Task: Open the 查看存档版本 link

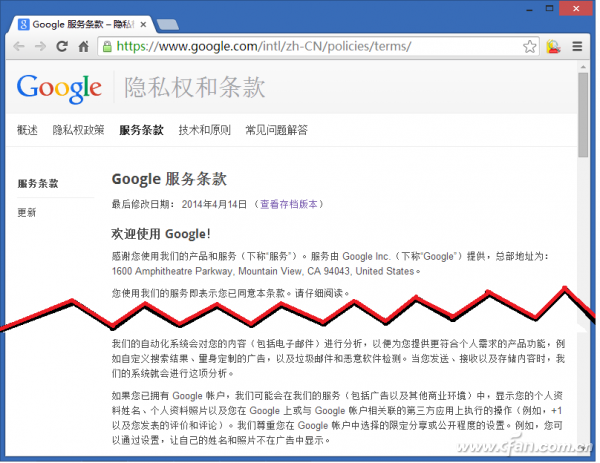Action: (289, 204)
